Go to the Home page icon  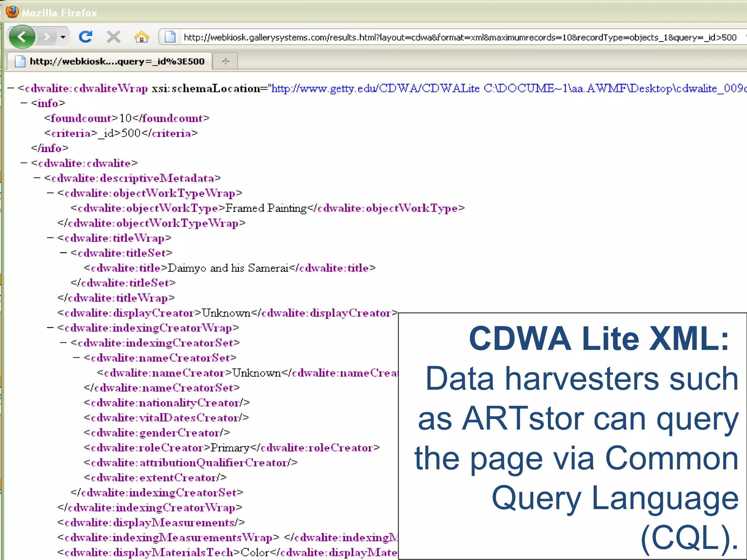(x=142, y=37)
